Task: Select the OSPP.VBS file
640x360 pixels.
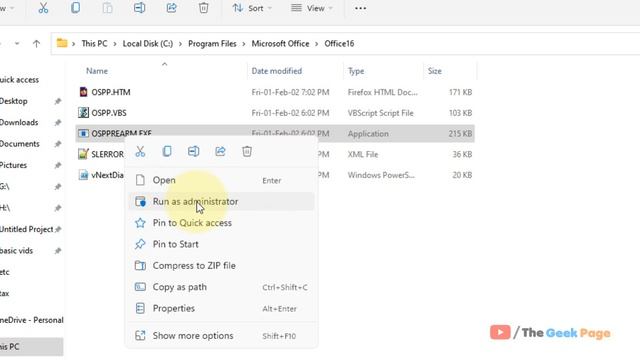Action: [x=109, y=113]
